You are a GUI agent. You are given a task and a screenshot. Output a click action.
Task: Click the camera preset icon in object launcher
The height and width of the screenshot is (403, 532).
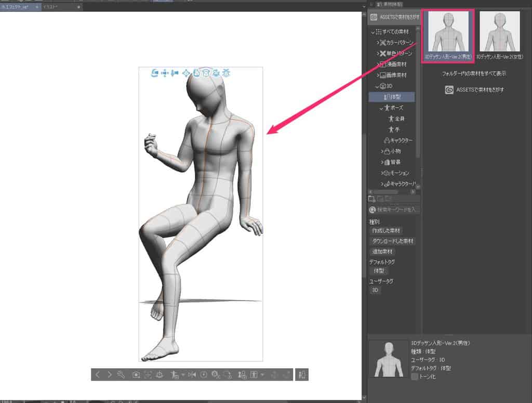[x=136, y=375]
